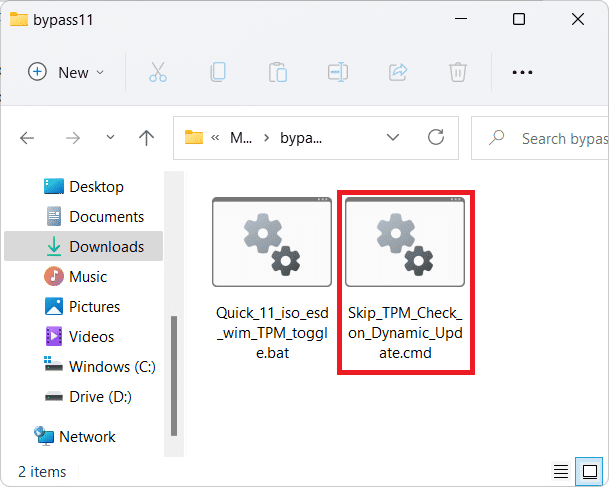Click the Delete trash can icon
This screenshot has height=487, width=609.
(x=458, y=72)
